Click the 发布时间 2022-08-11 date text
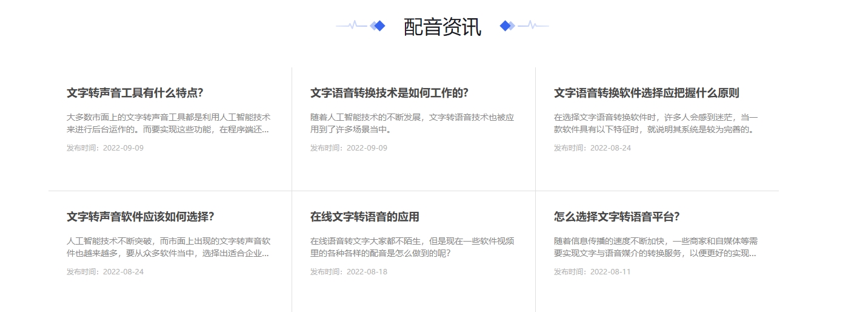This screenshot has height=312, width=868. click(592, 272)
